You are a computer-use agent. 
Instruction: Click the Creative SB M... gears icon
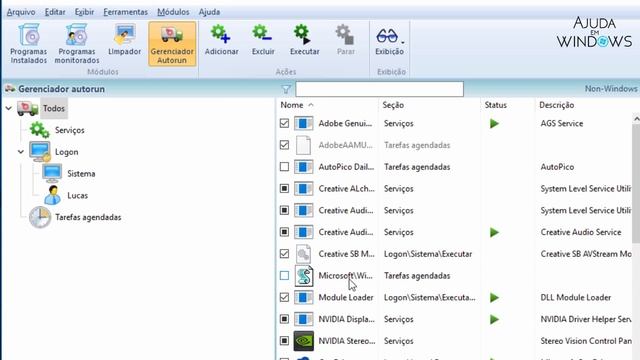tap(304, 254)
